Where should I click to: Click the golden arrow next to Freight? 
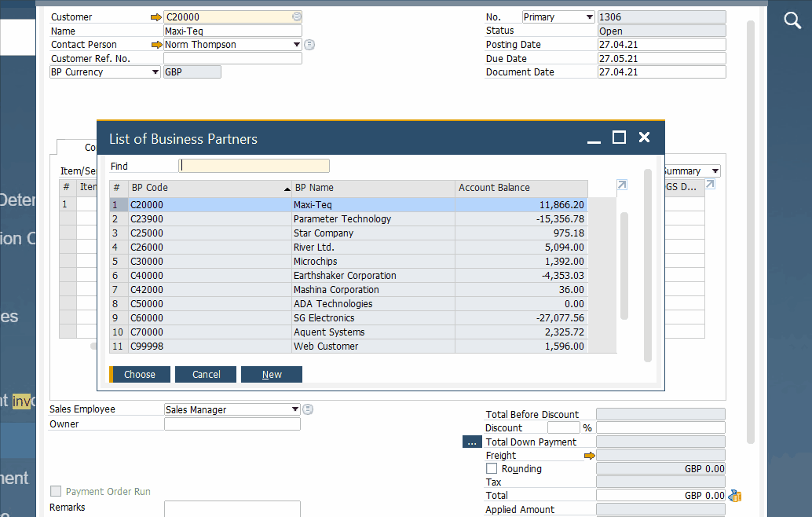point(591,455)
